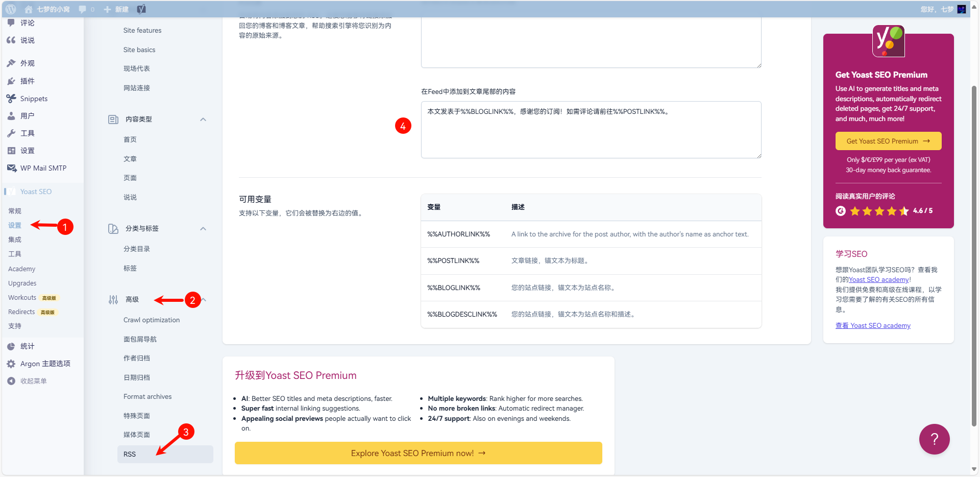Viewport: 980px width, 477px height.
Task: Click 查看 Yoast SEO academy link
Action: [x=873, y=326]
